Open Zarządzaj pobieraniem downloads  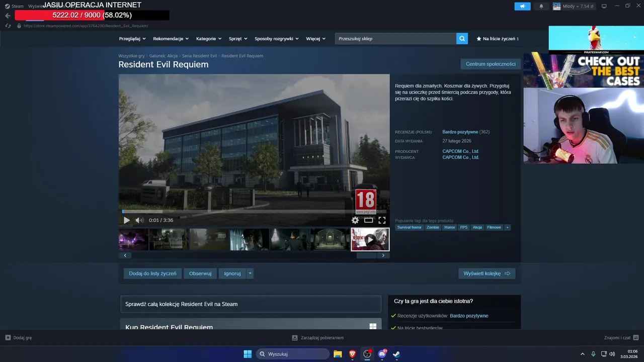[x=318, y=338]
